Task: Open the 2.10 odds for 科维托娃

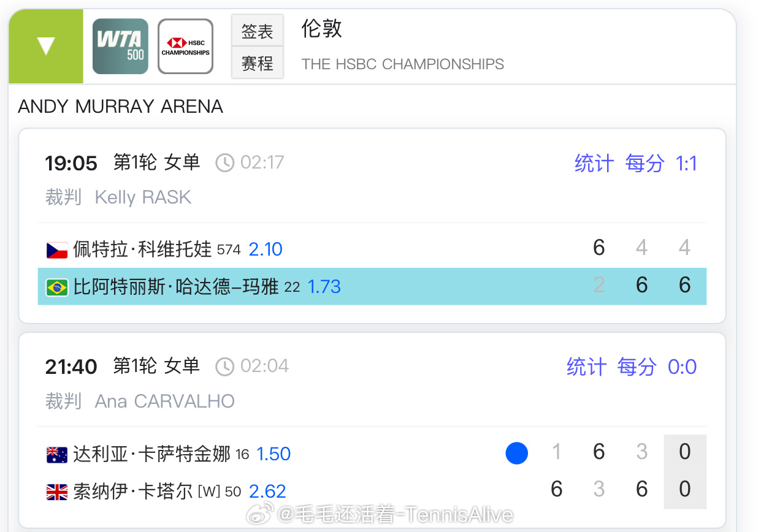Action: coord(266,249)
